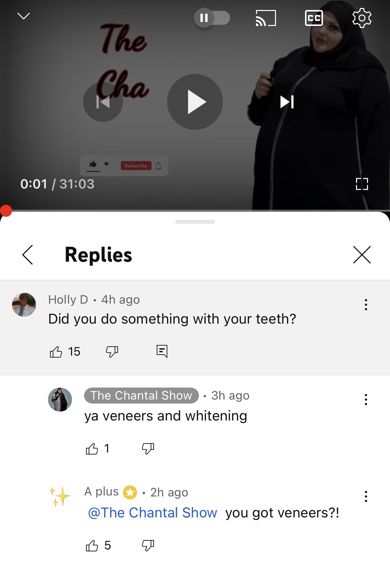390x588 pixels.
Task: Reply to Holly D's comment
Action: 162,351
